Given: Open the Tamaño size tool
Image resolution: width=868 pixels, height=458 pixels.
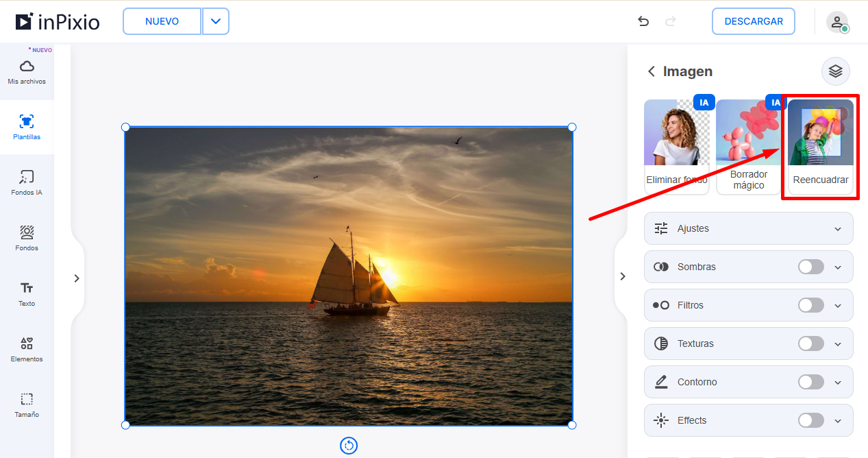Looking at the screenshot, I should [x=27, y=399].
